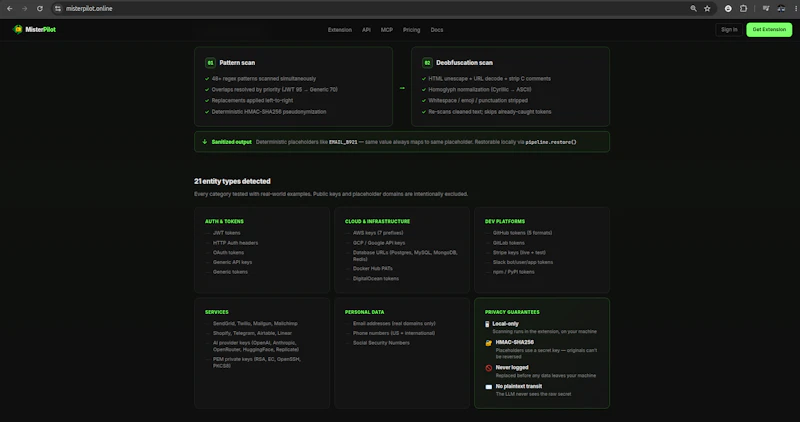This screenshot has width=800, height=422.
Task: Click the DigitalOcean tokens item
Action: tap(376, 279)
